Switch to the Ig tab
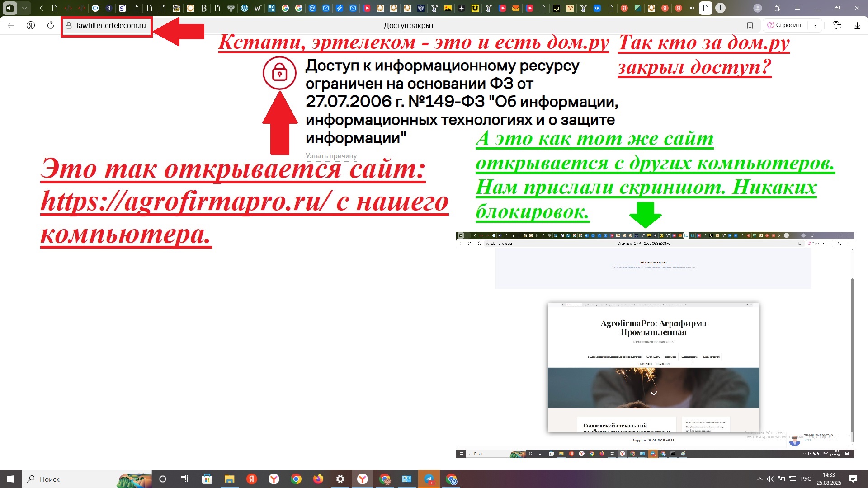Viewport: 868px width, 488px height. [x=557, y=8]
